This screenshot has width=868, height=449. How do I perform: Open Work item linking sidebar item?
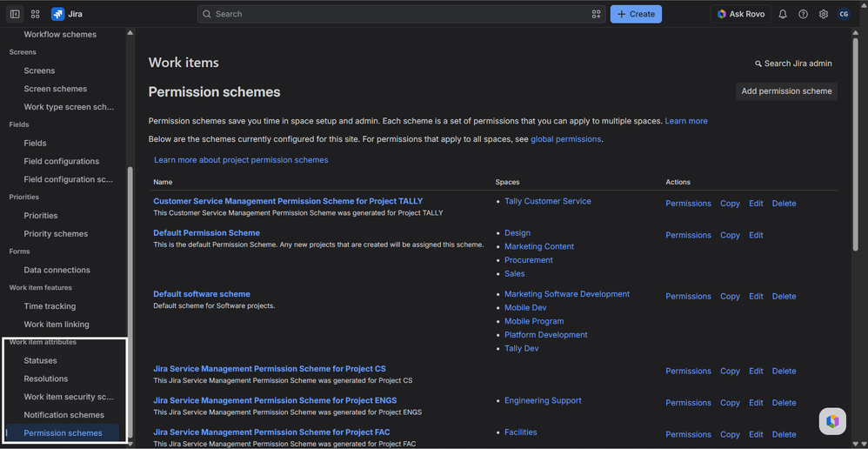57,325
